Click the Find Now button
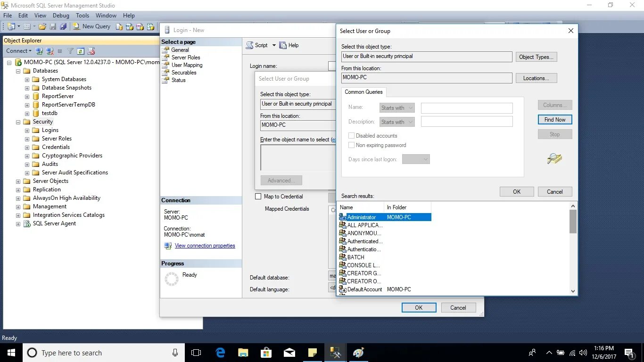 point(555,120)
